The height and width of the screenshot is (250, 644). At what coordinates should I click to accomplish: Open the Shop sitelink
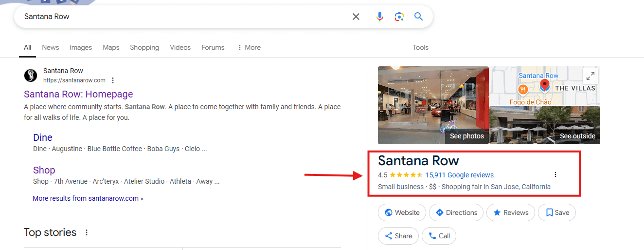44,170
